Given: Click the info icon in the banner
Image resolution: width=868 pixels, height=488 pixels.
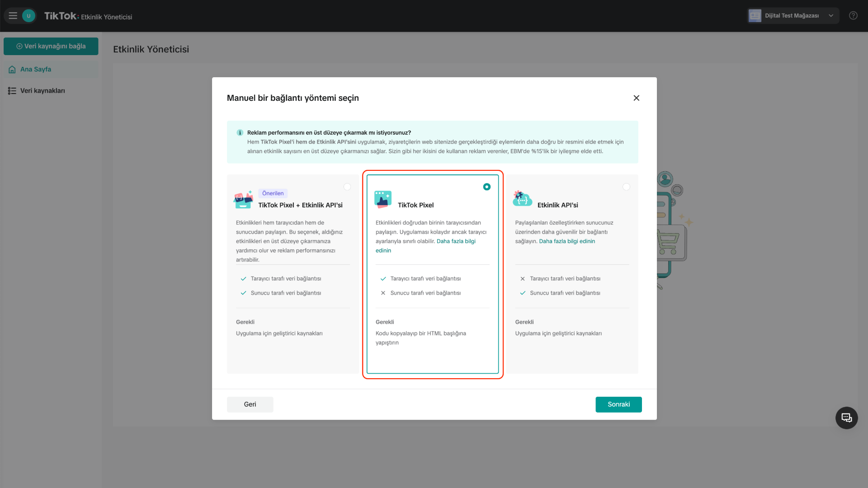Looking at the screenshot, I should tap(240, 133).
